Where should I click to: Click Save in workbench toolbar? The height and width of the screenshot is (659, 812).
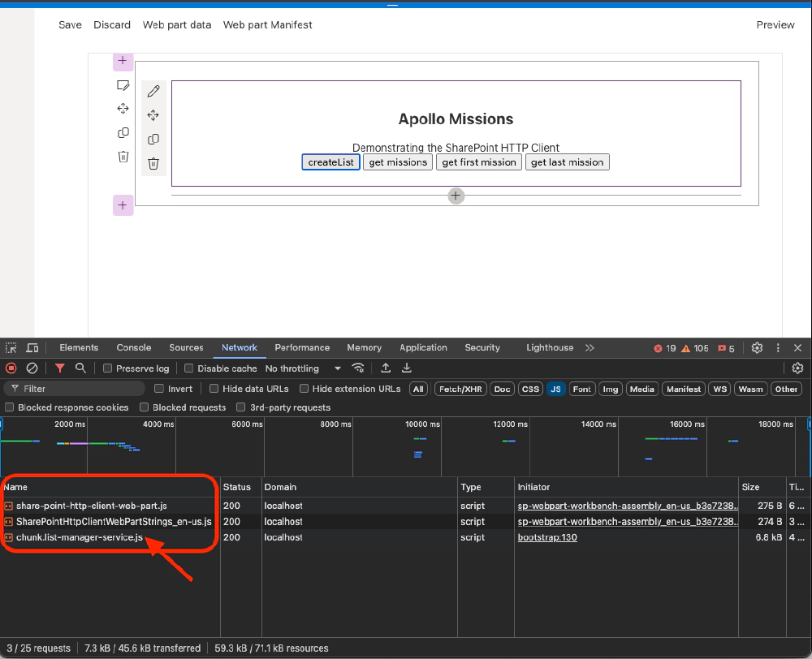tap(70, 25)
